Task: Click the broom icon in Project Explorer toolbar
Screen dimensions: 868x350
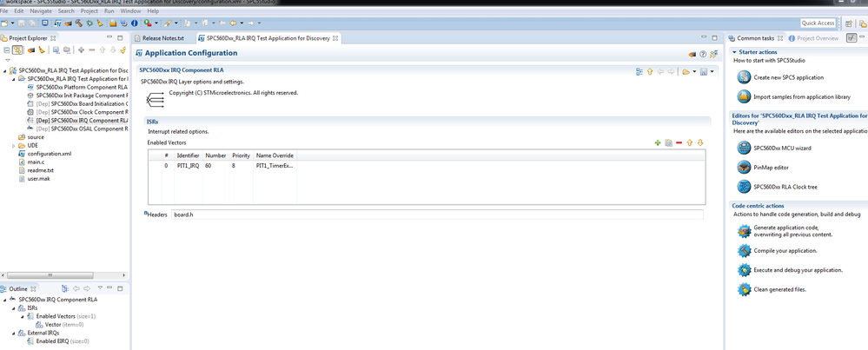Action: tap(41, 50)
